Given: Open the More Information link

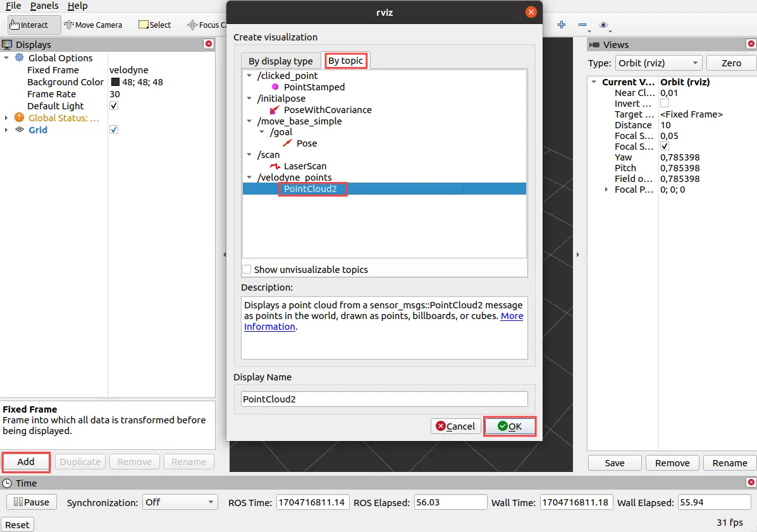Looking at the screenshot, I should 512,316.
